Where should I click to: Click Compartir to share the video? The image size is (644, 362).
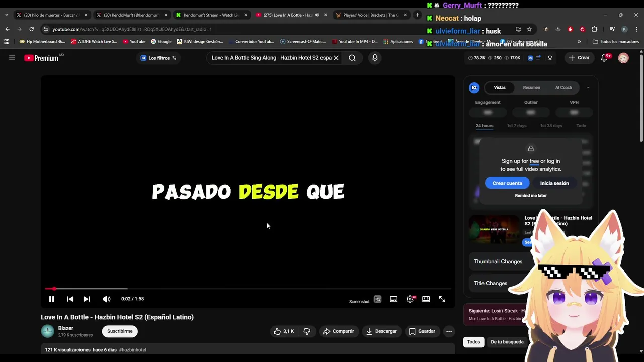339,331
